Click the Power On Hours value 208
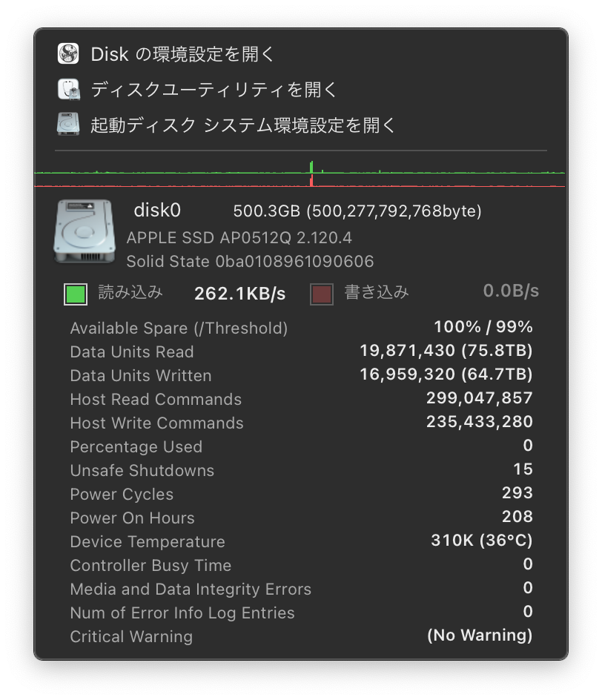 (x=517, y=516)
